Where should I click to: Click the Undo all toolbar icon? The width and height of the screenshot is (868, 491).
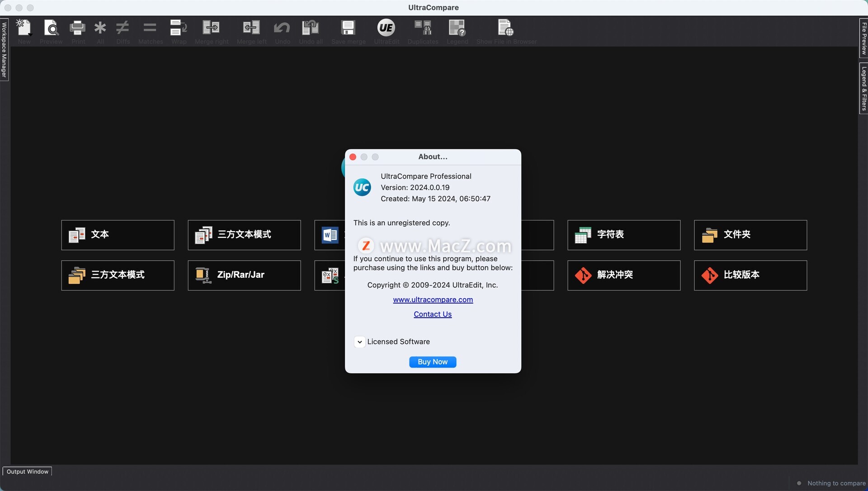(311, 28)
